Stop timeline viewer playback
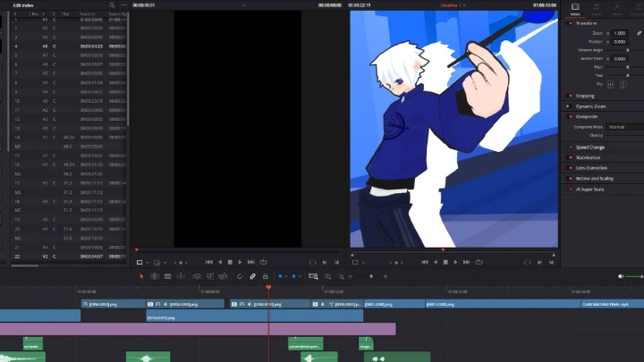 point(445,262)
